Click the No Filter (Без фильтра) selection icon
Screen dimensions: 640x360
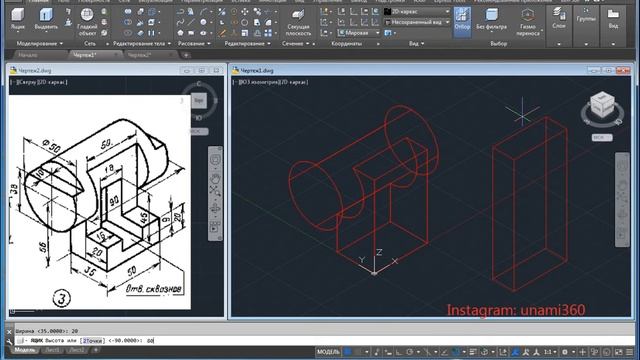click(491, 20)
